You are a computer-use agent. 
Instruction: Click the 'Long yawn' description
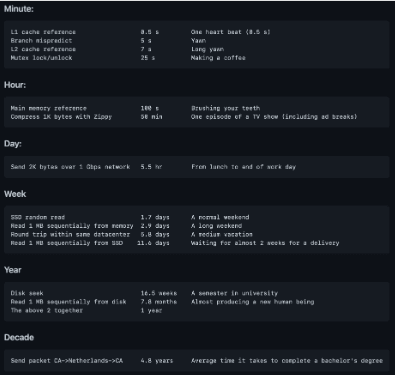(207, 49)
